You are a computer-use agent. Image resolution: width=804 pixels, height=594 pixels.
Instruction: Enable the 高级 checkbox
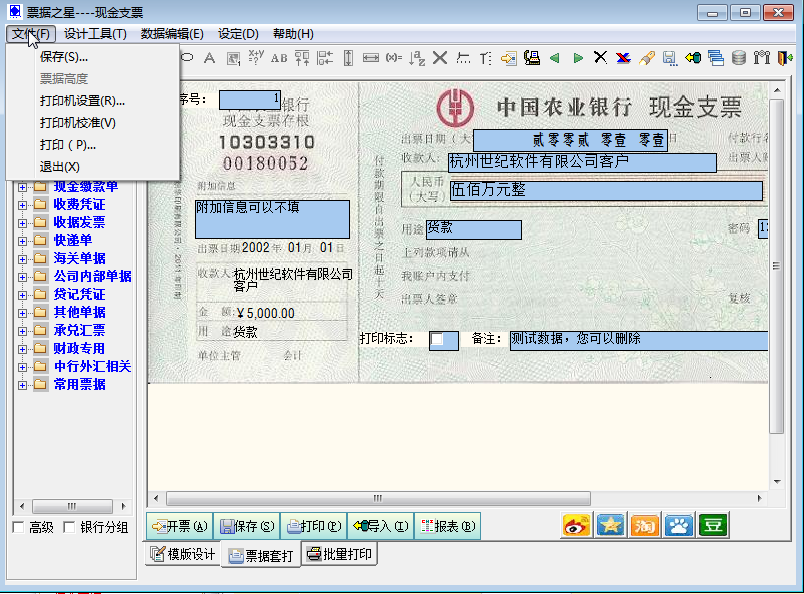[18, 527]
